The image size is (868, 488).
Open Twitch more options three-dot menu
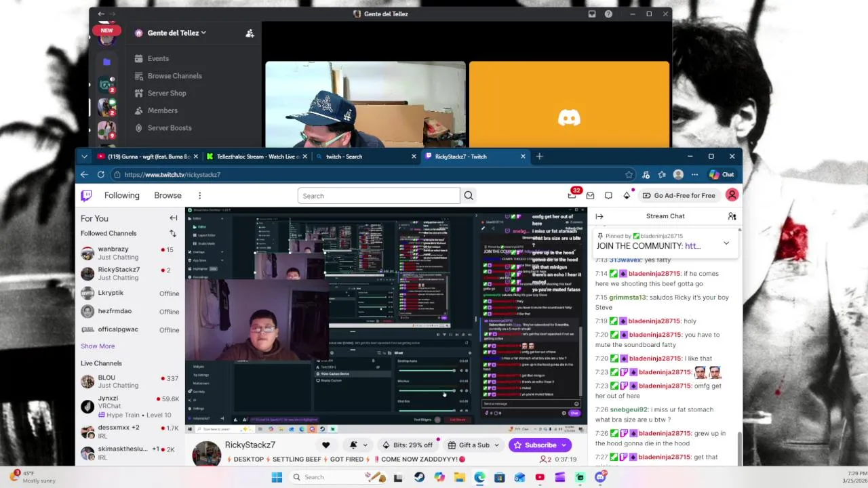pyautogui.click(x=199, y=195)
